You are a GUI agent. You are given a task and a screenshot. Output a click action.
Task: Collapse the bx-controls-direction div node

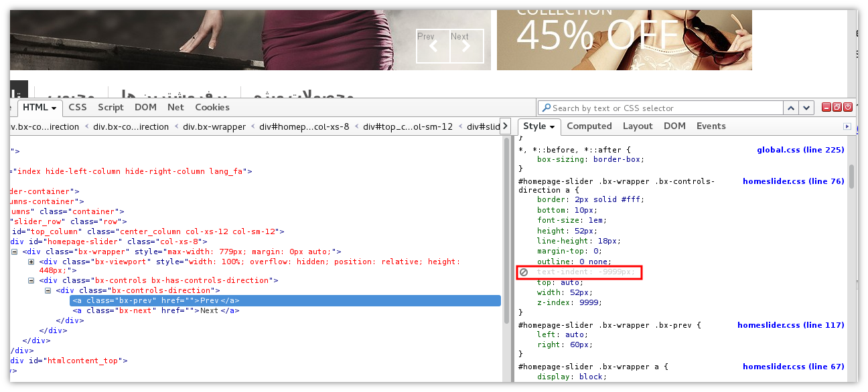48,290
